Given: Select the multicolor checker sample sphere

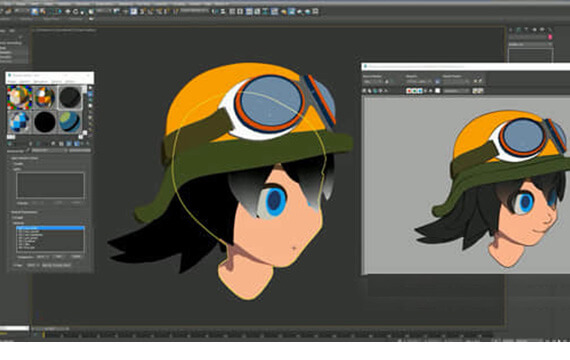Looking at the screenshot, I should (20, 97).
